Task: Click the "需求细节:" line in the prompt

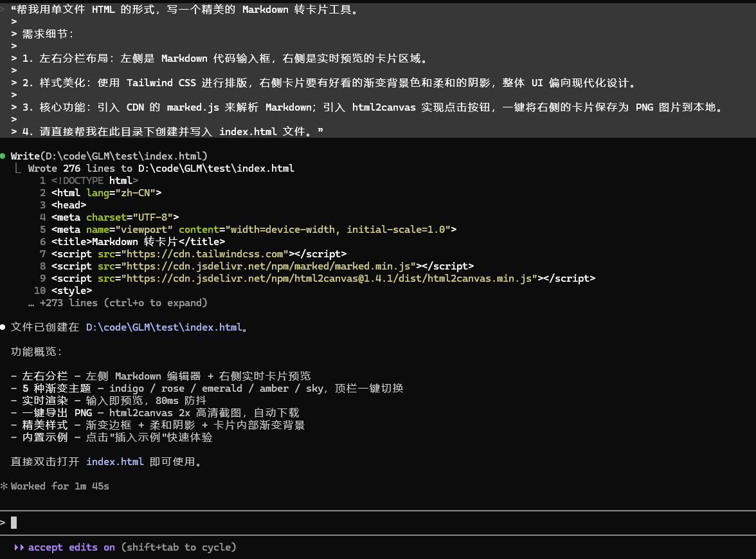Action: click(x=42, y=33)
